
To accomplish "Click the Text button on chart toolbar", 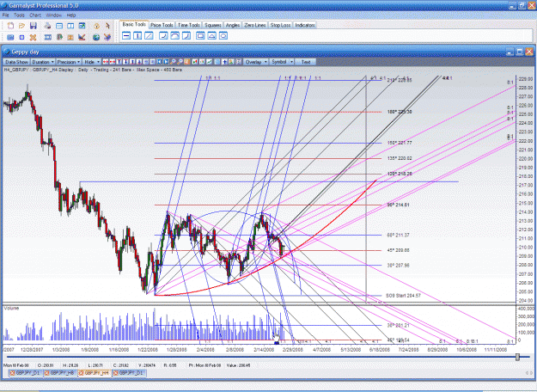I will pyautogui.click(x=306, y=62).
